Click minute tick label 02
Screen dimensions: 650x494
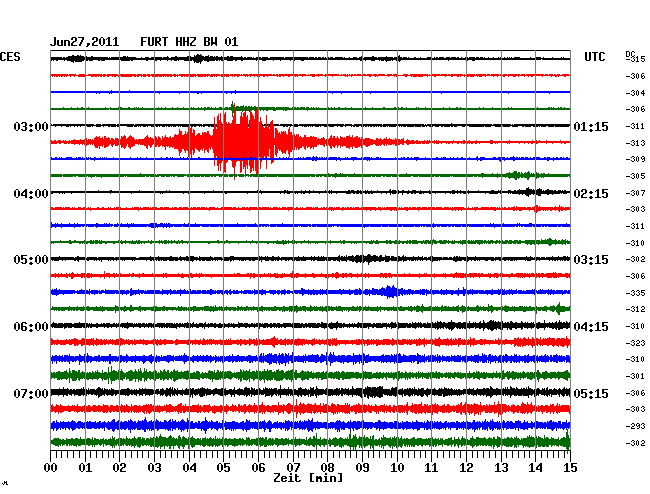tap(119, 467)
